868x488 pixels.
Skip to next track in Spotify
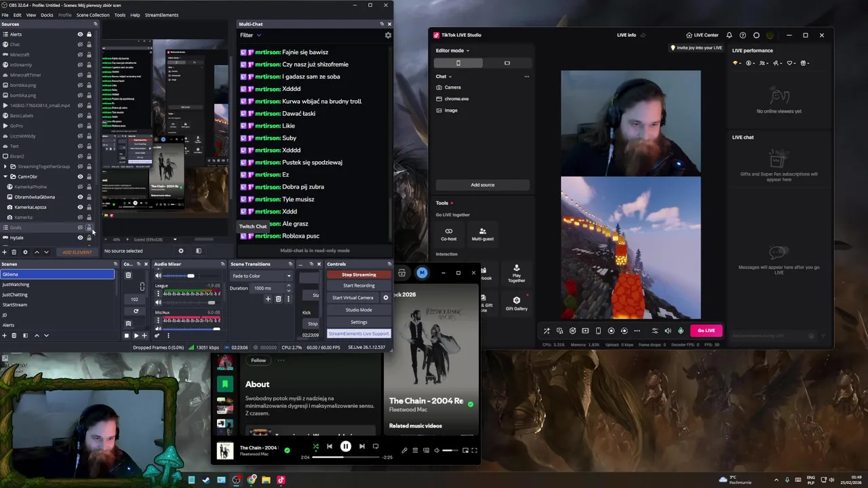click(361, 446)
